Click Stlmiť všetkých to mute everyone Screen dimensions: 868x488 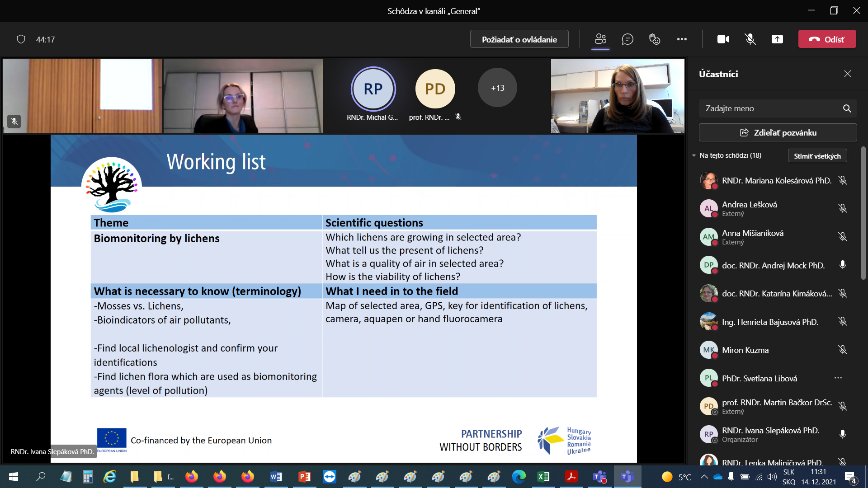click(817, 156)
